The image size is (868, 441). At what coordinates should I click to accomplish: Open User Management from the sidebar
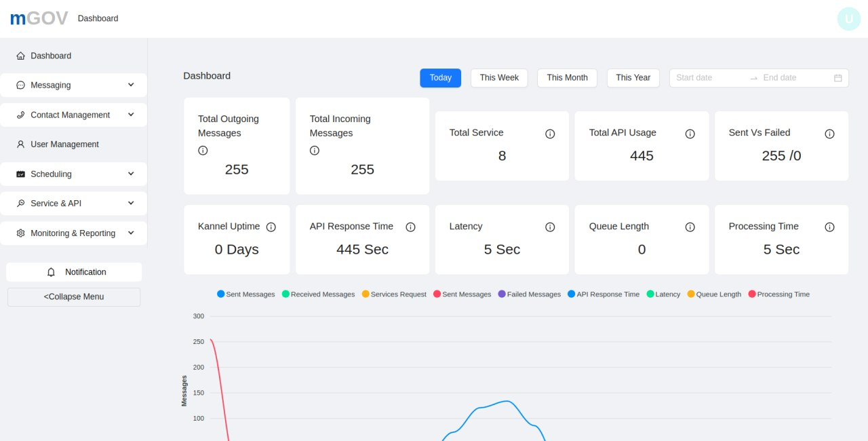coord(64,145)
